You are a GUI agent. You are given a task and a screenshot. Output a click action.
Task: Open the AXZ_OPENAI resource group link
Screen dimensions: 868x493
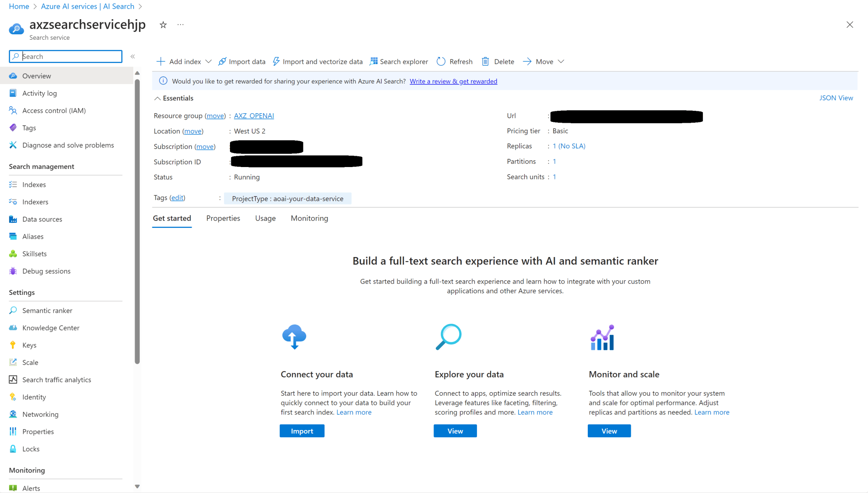254,116
